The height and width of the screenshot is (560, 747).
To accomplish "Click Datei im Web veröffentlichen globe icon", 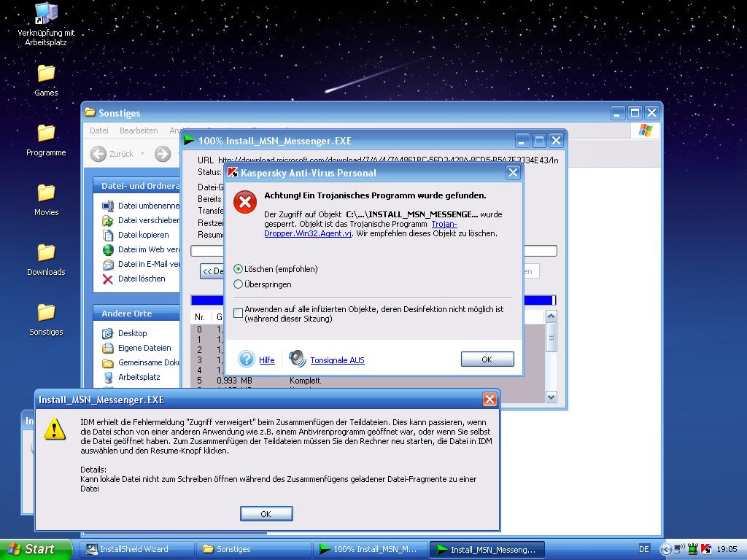I will tap(108, 249).
